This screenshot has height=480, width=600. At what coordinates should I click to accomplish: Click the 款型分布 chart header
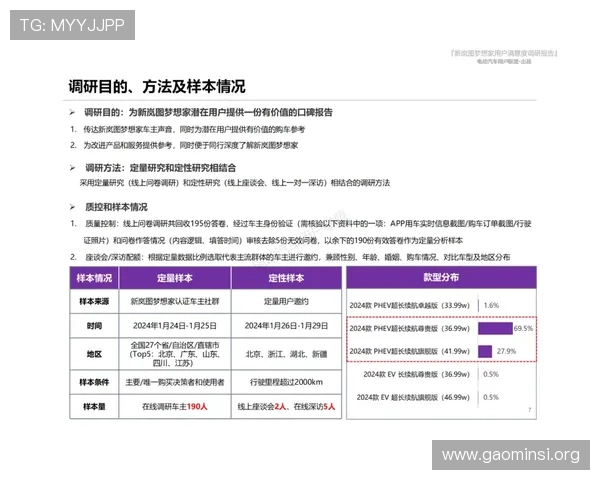(x=441, y=277)
